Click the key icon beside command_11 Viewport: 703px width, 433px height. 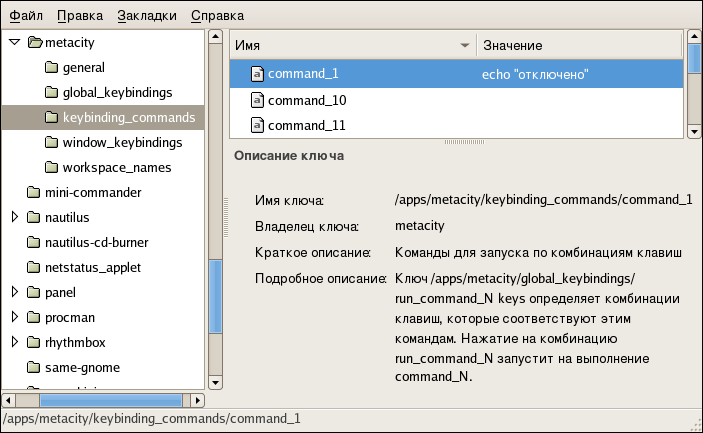[257, 125]
